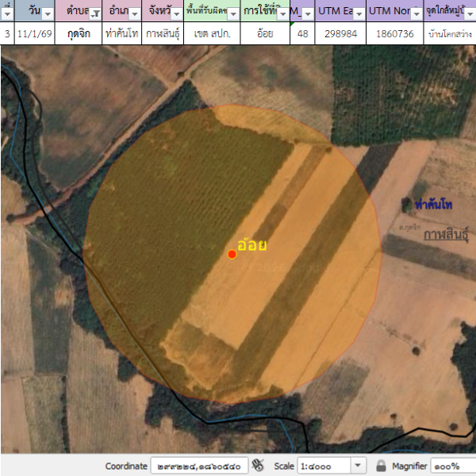
Task: Select the date cell 11/1/69
Action: click(36, 34)
